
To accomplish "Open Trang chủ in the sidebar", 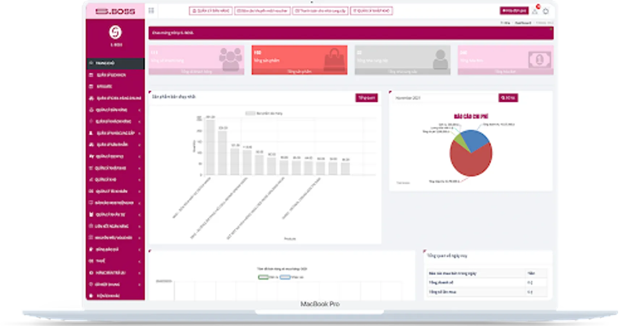I will click(115, 63).
